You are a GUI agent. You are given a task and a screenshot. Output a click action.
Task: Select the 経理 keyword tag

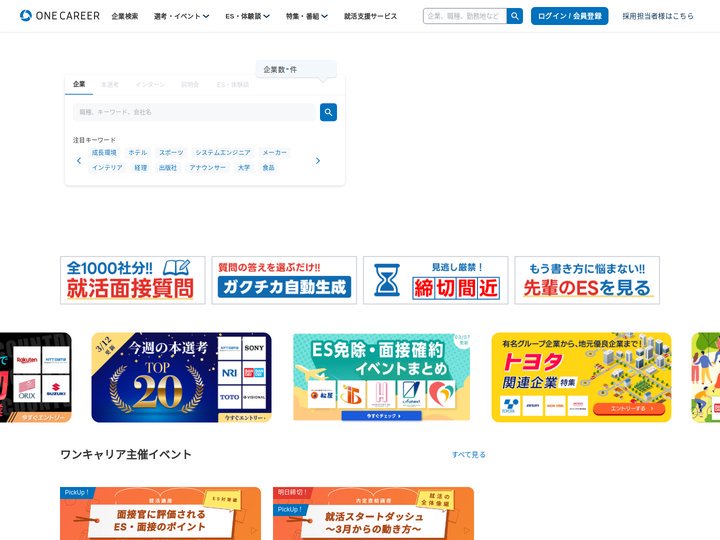coord(141,168)
